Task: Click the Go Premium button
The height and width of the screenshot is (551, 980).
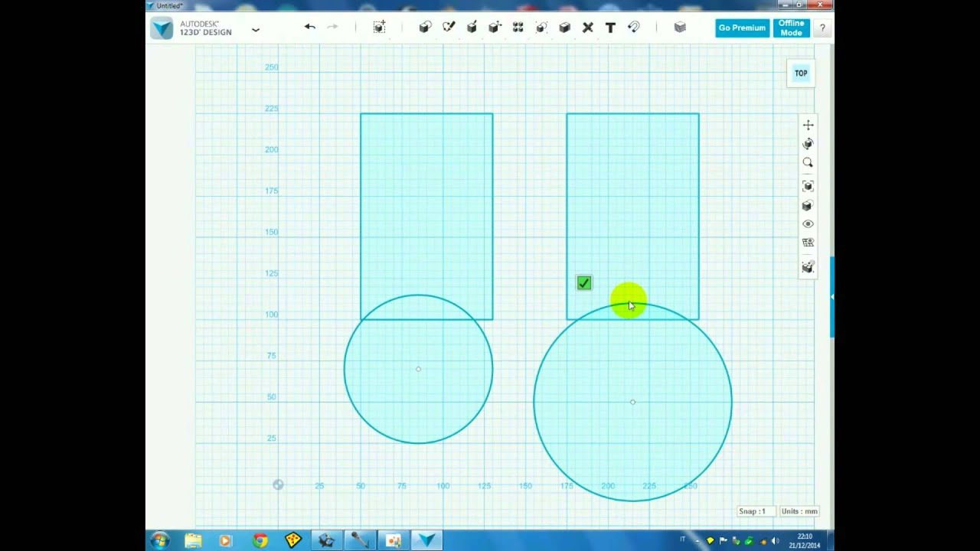Action: 742,28
